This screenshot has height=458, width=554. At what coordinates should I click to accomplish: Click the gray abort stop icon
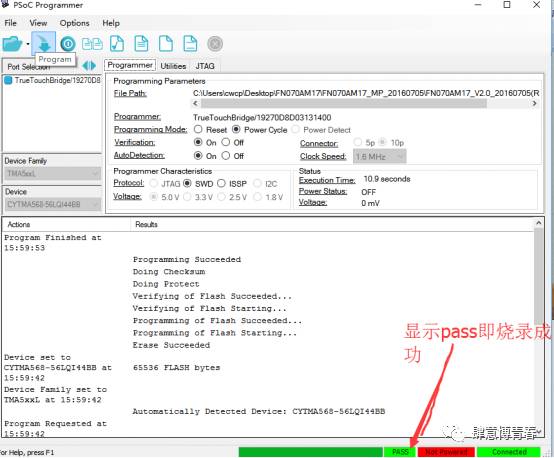coord(215,44)
